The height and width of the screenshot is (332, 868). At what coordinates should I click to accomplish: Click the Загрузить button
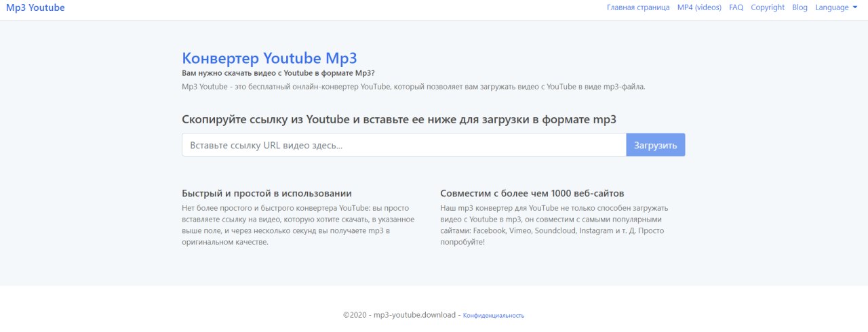[x=656, y=145]
